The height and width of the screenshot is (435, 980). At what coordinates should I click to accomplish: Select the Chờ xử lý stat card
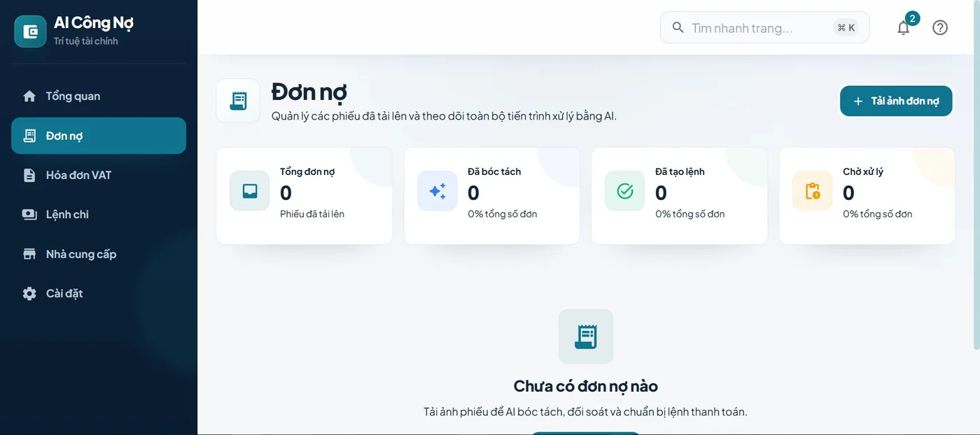point(867,196)
